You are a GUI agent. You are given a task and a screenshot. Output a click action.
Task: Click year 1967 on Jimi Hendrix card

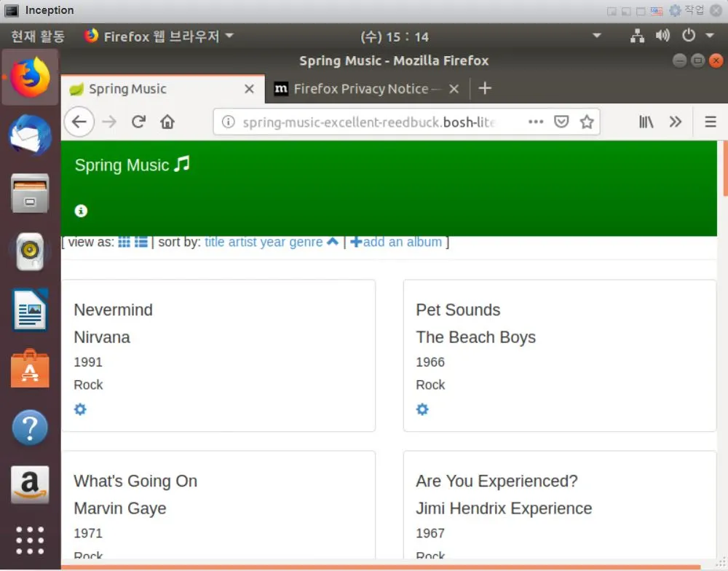tap(430, 533)
